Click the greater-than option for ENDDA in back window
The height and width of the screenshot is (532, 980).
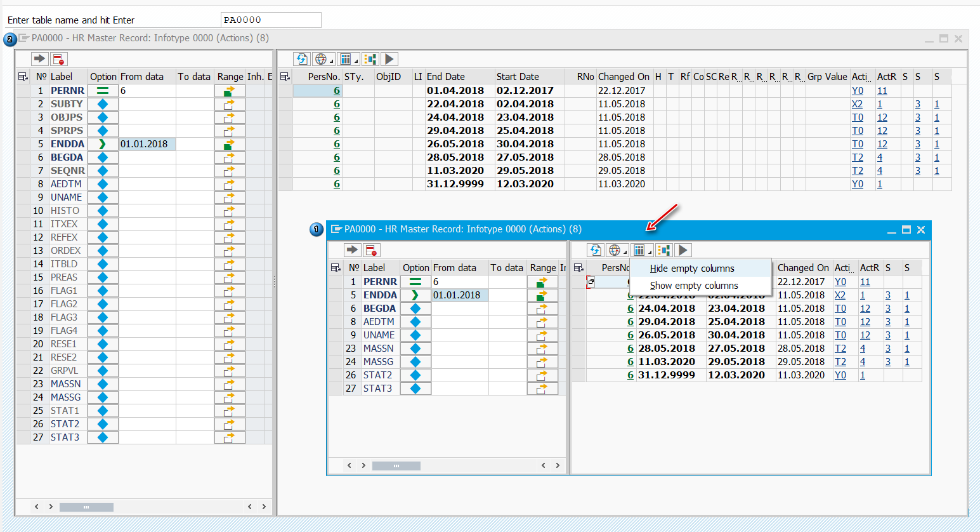(x=103, y=144)
